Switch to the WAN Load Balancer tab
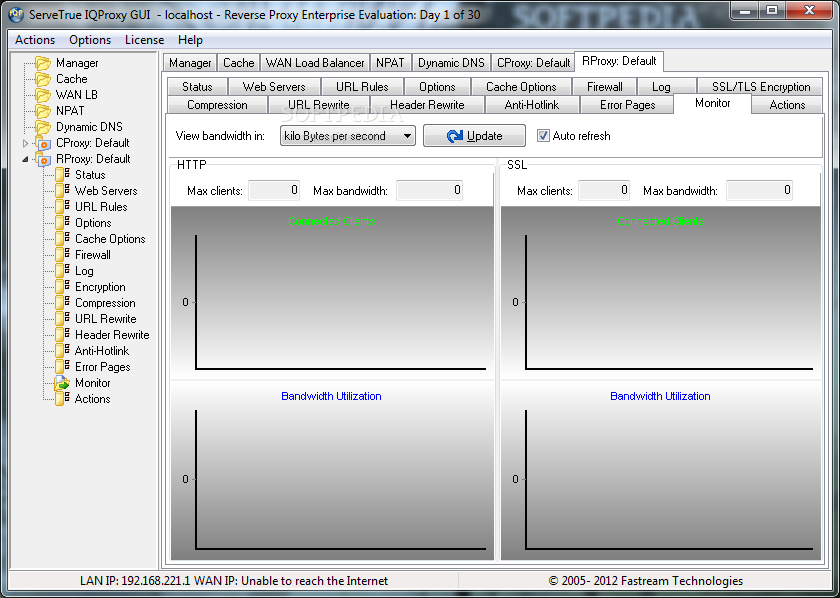 tap(315, 63)
